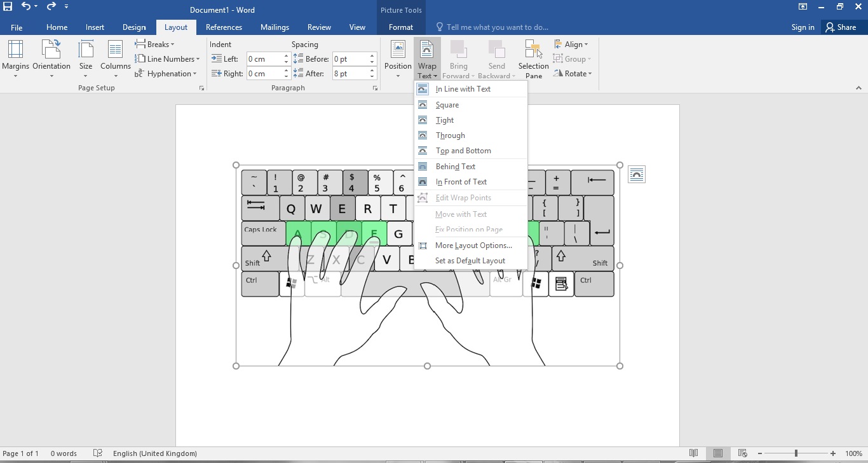The width and height of the screenshot is (868, 463).
Task: Select Tight wrap option
Action: [471, 120]
